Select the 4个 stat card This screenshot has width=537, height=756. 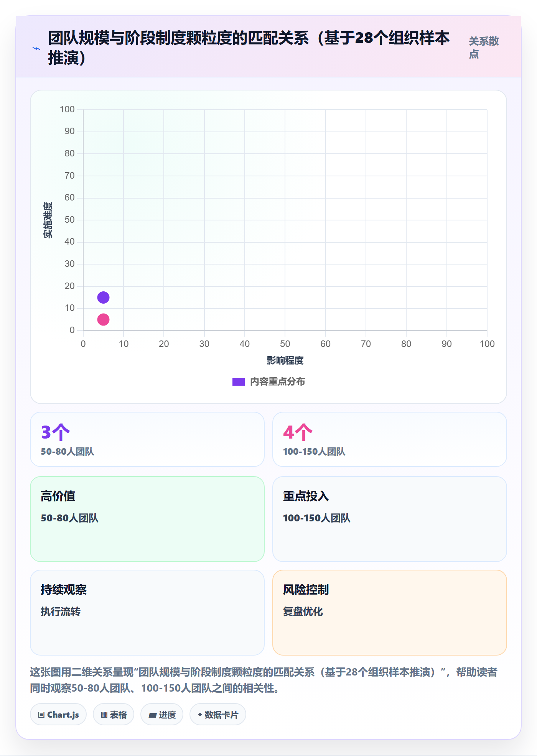click(x=389, y=439)
